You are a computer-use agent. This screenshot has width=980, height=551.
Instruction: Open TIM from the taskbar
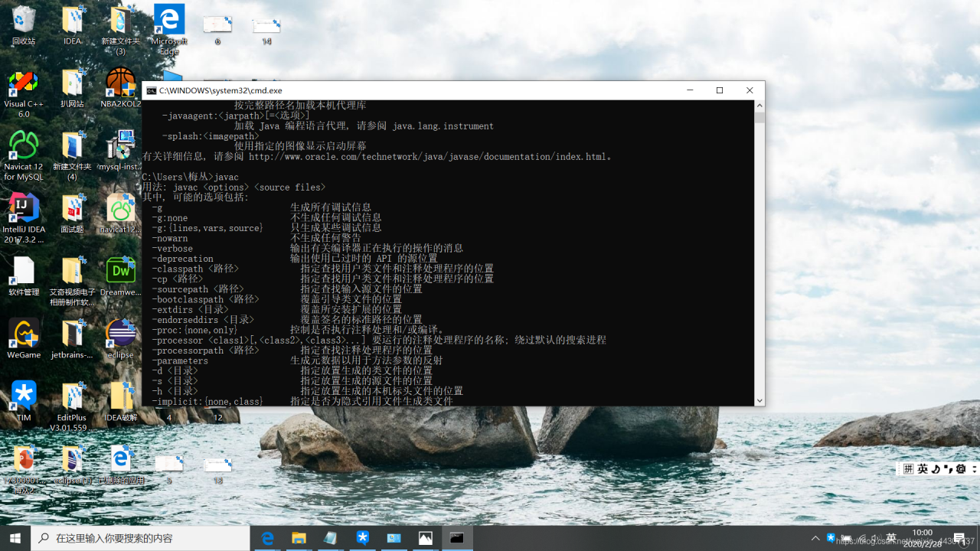(362, 538)
